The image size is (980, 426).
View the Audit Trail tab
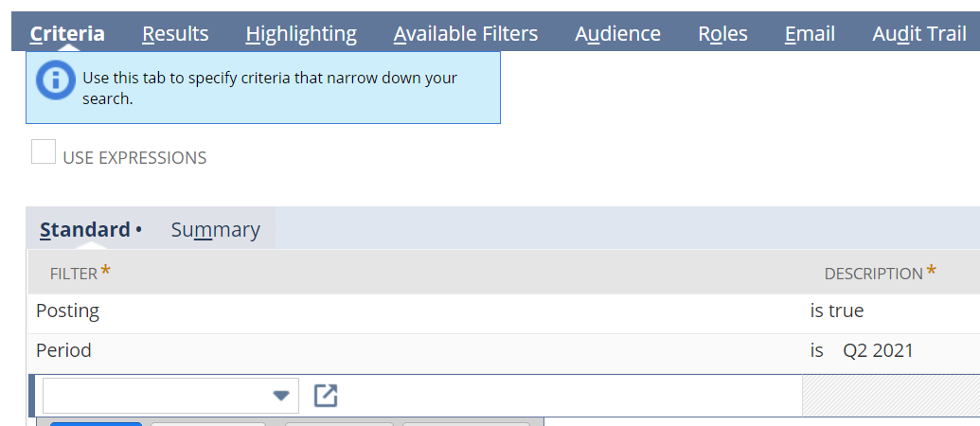pos(919,34)
